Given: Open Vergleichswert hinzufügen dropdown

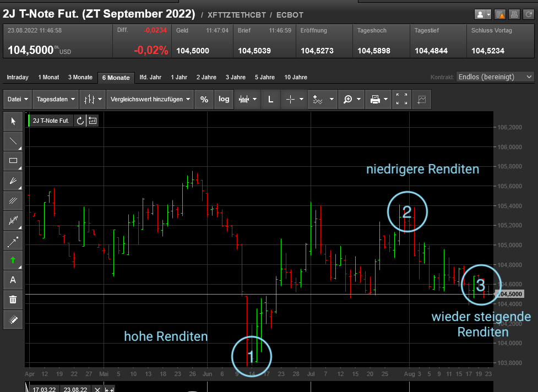Looking at the screenshot, I should [150, 99].
